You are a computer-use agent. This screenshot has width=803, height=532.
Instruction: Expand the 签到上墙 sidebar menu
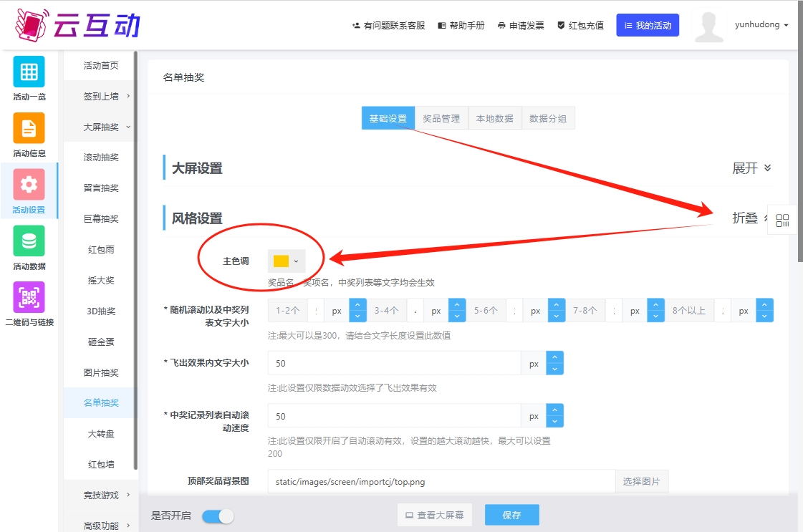tap(101, 96)
